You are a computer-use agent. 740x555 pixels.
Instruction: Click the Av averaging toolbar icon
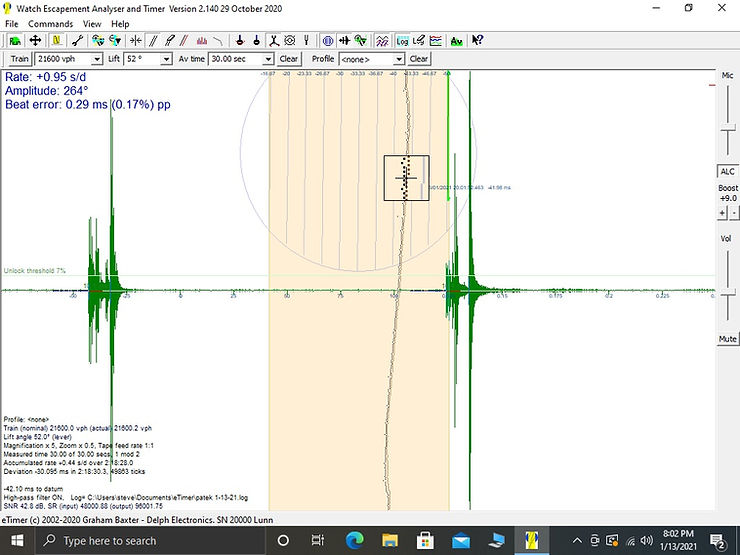[x=457, y=41]
